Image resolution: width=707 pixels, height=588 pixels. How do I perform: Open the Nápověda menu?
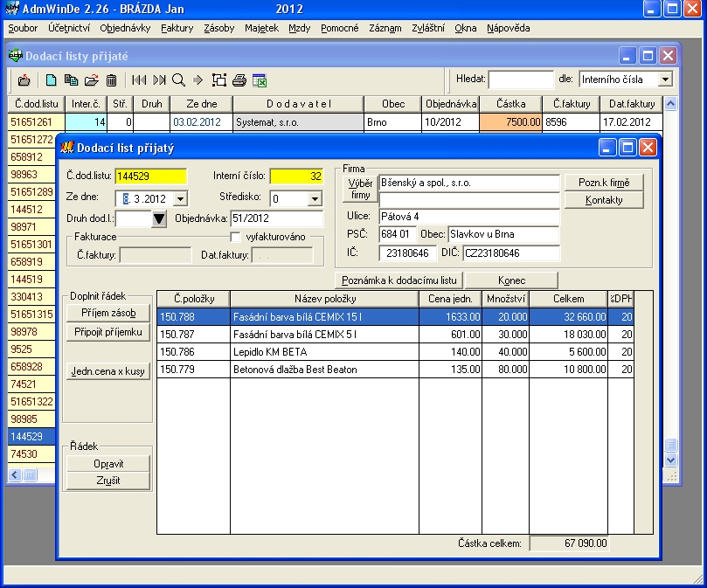pyautogui.click(x=508, y=28)
